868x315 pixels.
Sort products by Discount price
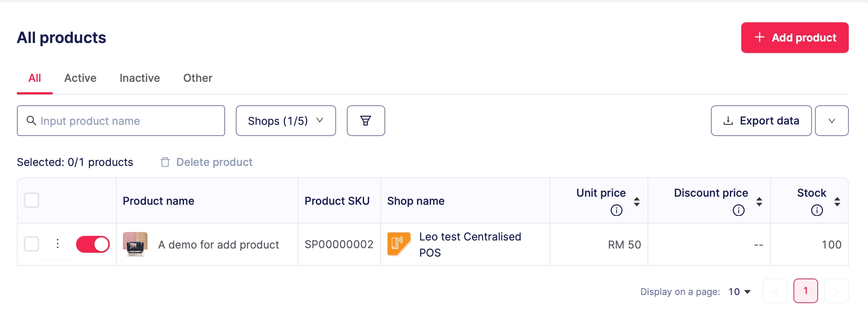[x=759, y=201]
